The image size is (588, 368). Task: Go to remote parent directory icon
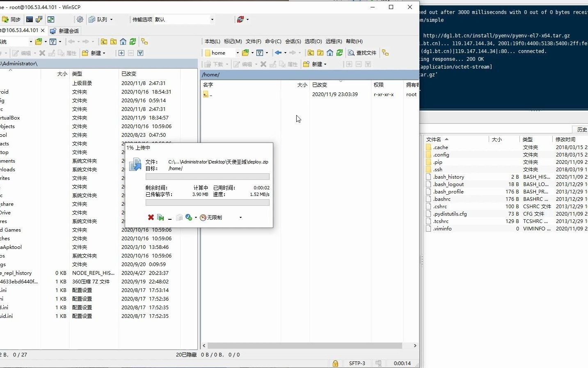(x=311, y=53)
